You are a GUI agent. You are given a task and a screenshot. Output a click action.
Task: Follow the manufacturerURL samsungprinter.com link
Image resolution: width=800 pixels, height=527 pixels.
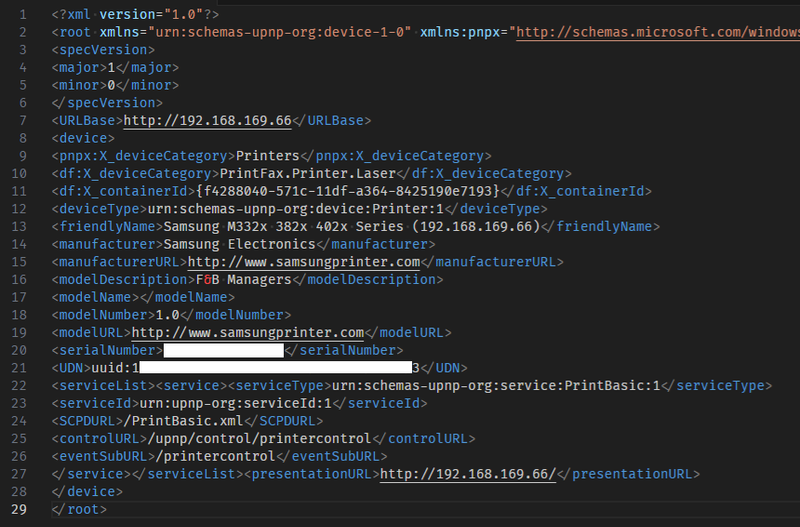click(x=304, y=262)
